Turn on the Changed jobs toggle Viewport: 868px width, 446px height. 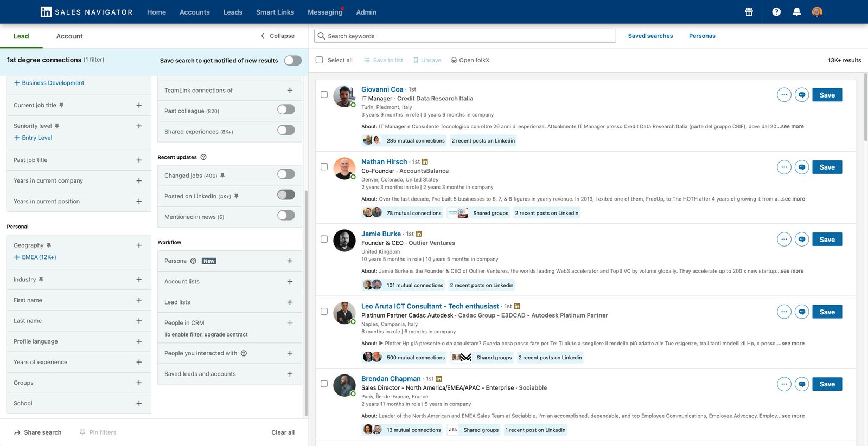point(286,174)
